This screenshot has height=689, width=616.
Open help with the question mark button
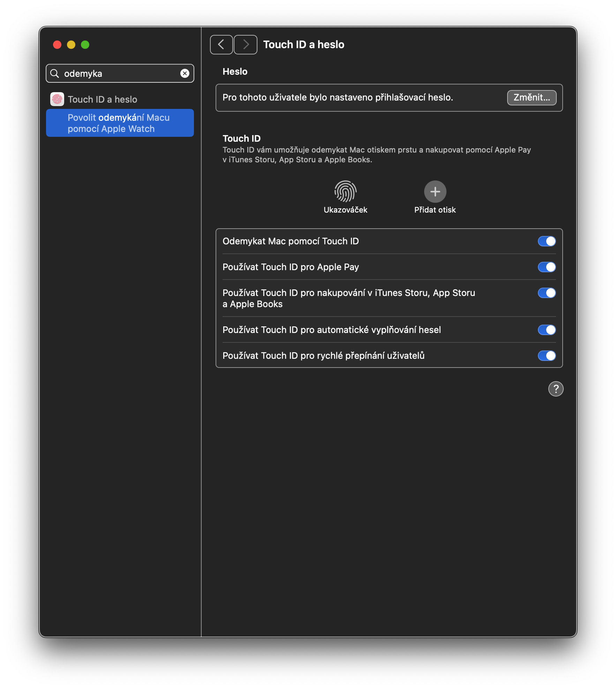tap(556, 389)
